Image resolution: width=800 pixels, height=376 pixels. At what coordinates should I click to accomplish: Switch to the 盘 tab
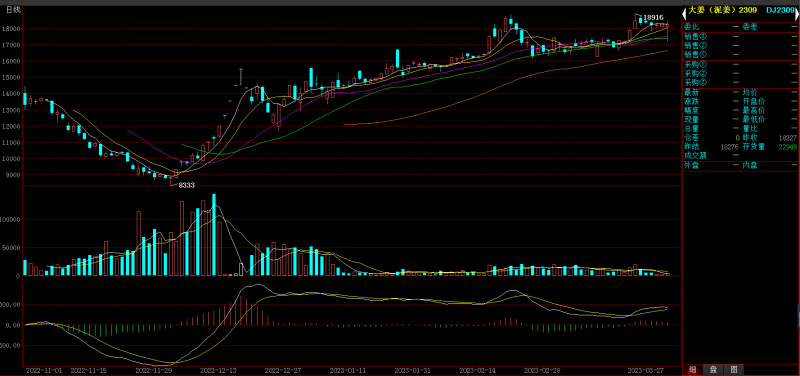click(713, 370)
